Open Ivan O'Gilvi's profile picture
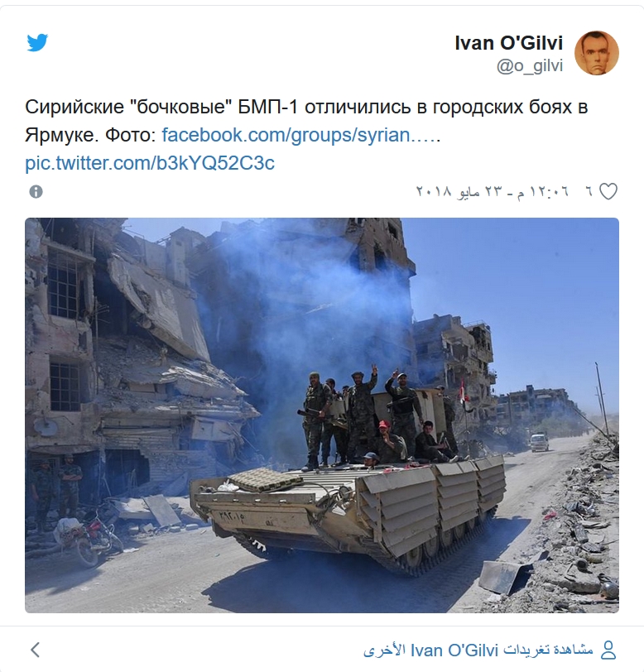 pyautogui.click(x=597, y=53)
